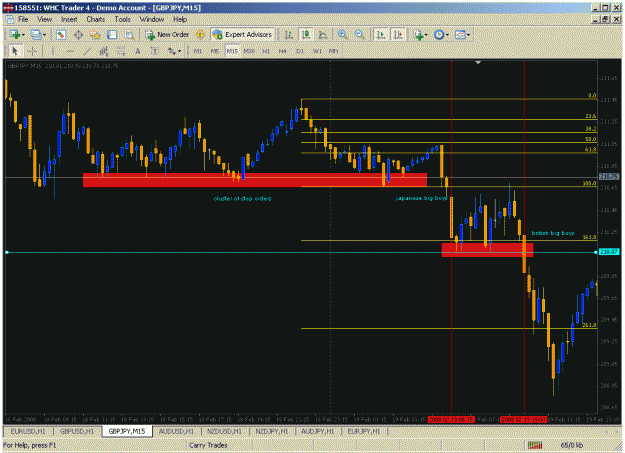Screen dimensions: 625x453
Task: Toggle the Expert Advisors button
Action: click(x=242, y=35)
